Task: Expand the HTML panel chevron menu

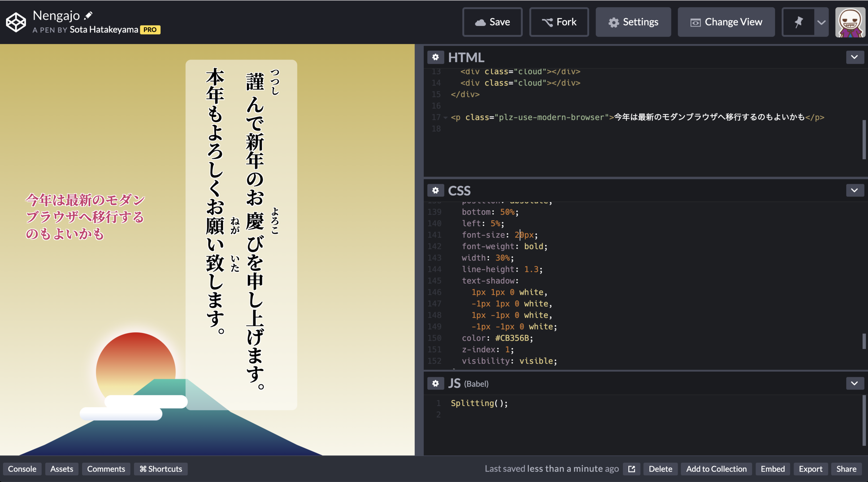Action: pyautogui.click(x=854, y=57)
